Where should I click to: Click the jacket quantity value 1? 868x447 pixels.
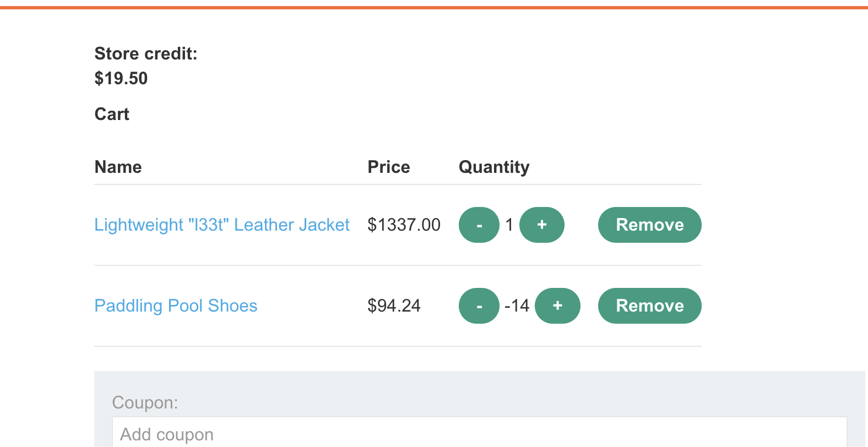coord(509,225)
